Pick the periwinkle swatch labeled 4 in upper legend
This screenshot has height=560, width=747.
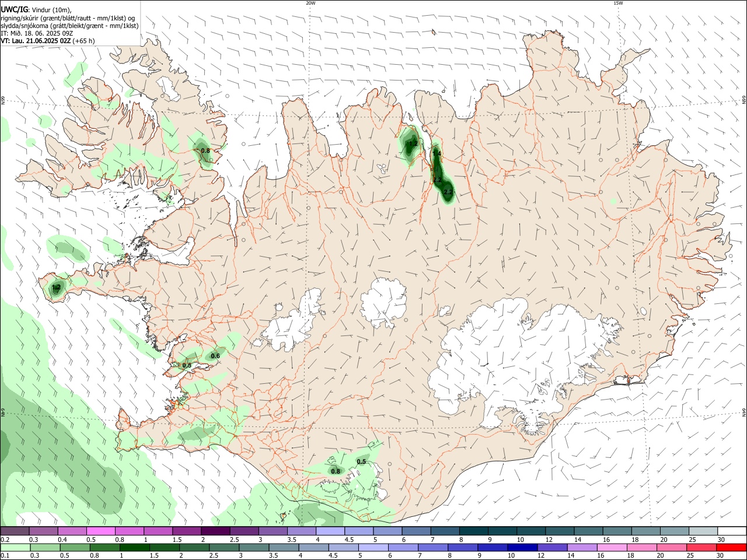330,531
